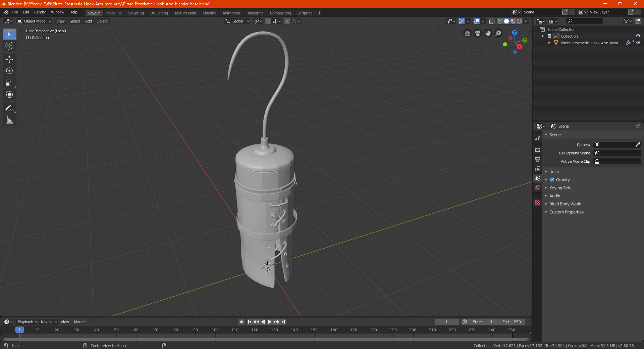Switch to camera view icon
The height and width of the screenshot is (349, 644).
tap(478, 33)
